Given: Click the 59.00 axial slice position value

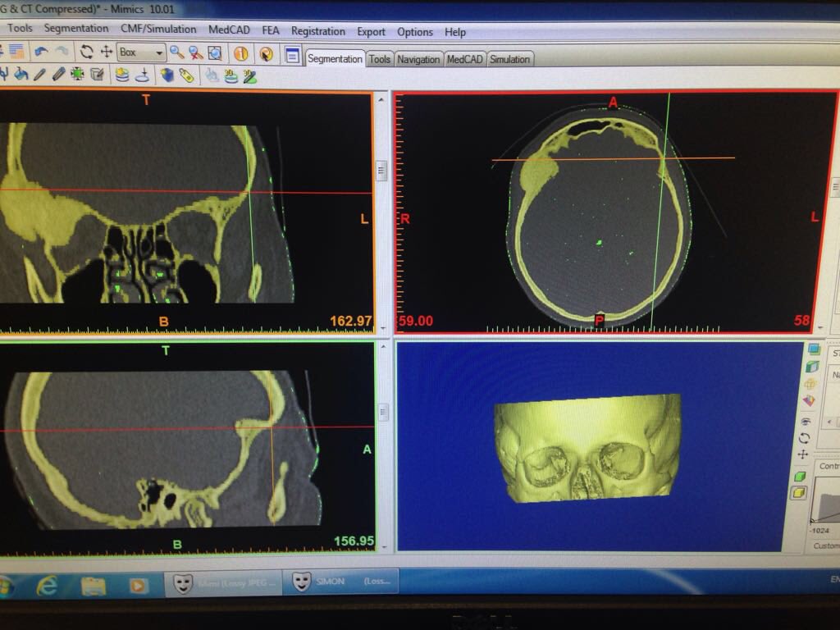Looking at the screenshot, I should [415, 321].
